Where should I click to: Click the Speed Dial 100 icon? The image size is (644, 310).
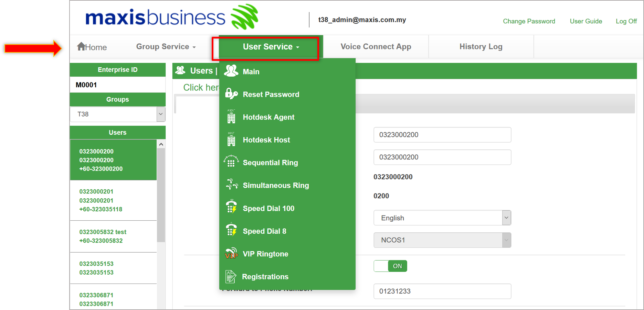[x=231, y=208]
